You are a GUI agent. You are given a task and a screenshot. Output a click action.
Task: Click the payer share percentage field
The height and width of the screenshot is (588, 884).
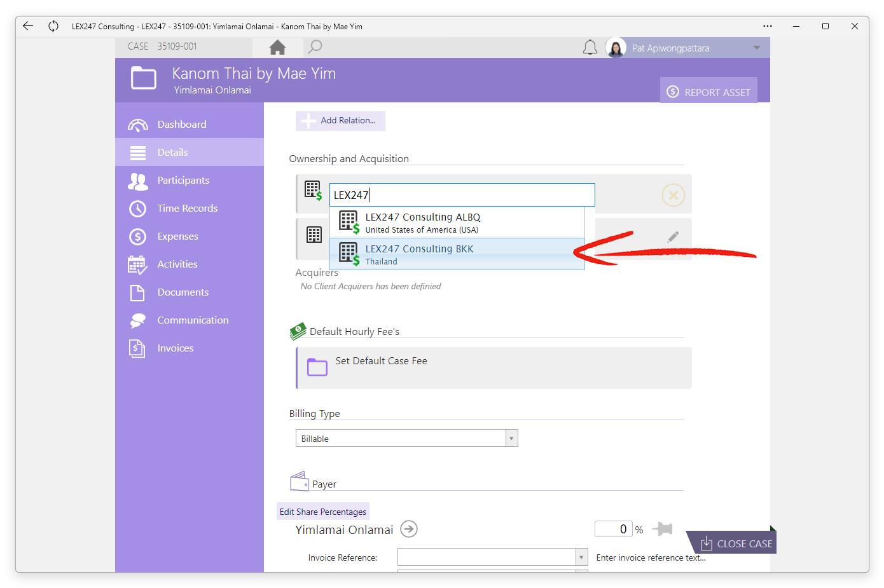point(614,529)
